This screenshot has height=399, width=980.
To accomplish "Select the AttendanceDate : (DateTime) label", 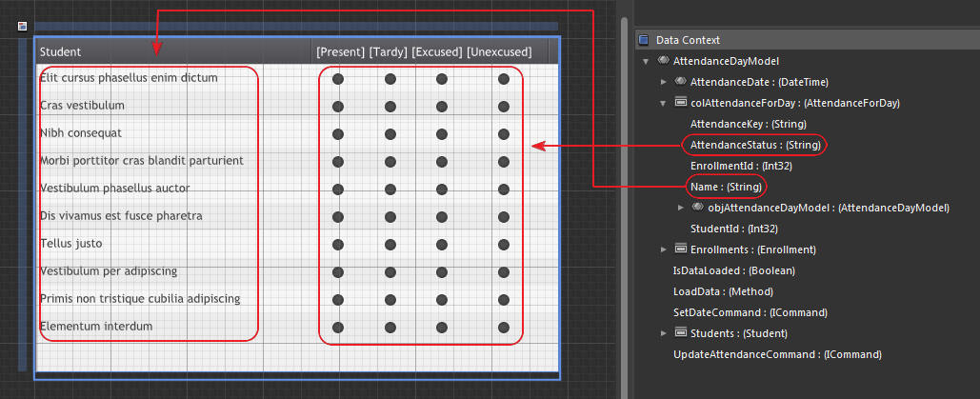I will click(x=759, y=82).
